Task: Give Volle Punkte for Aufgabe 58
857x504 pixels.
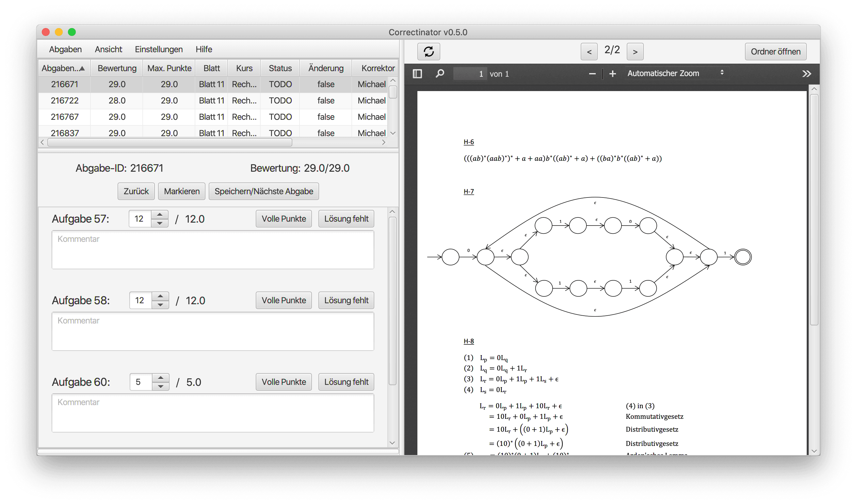Action: coord(283,300)
